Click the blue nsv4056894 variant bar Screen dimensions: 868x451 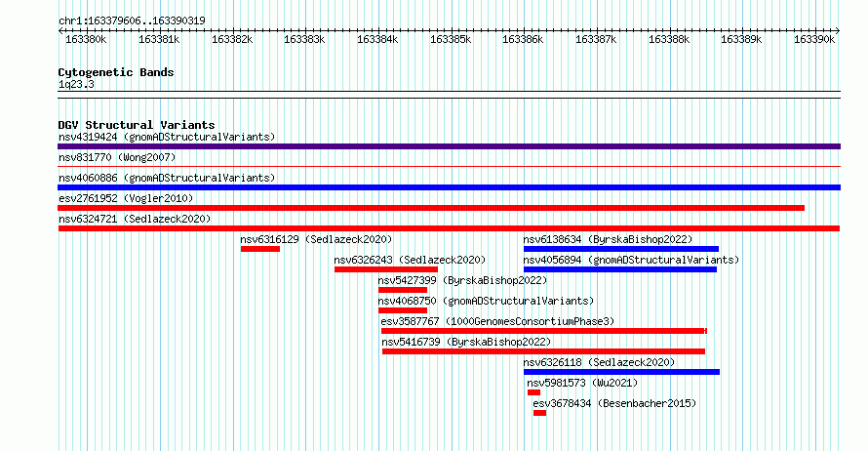(620, 269)
